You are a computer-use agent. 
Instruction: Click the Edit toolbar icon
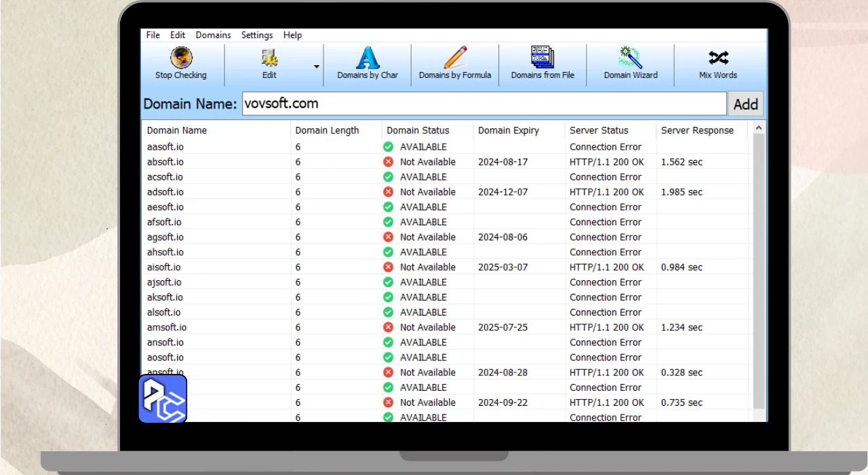tap(269, 58)
